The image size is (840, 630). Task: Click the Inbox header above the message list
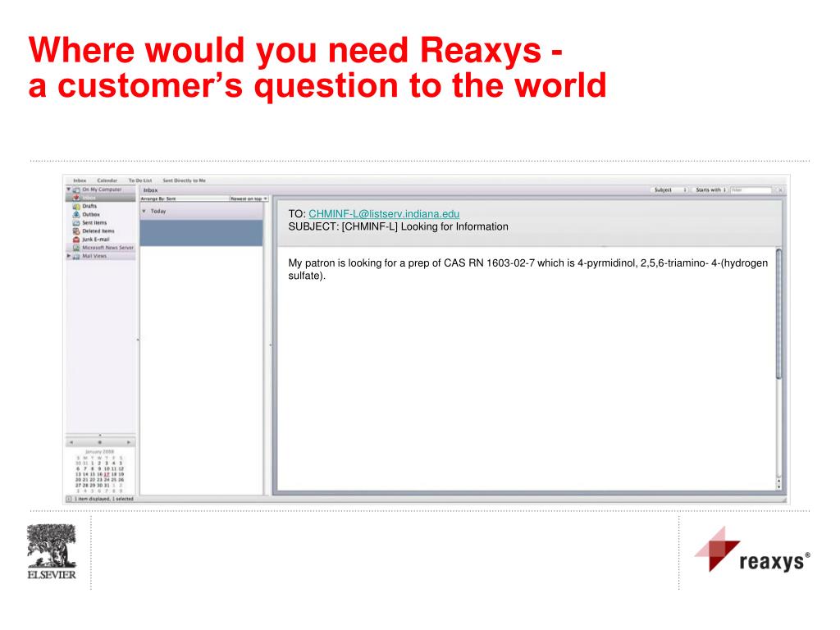coord(151,190)
